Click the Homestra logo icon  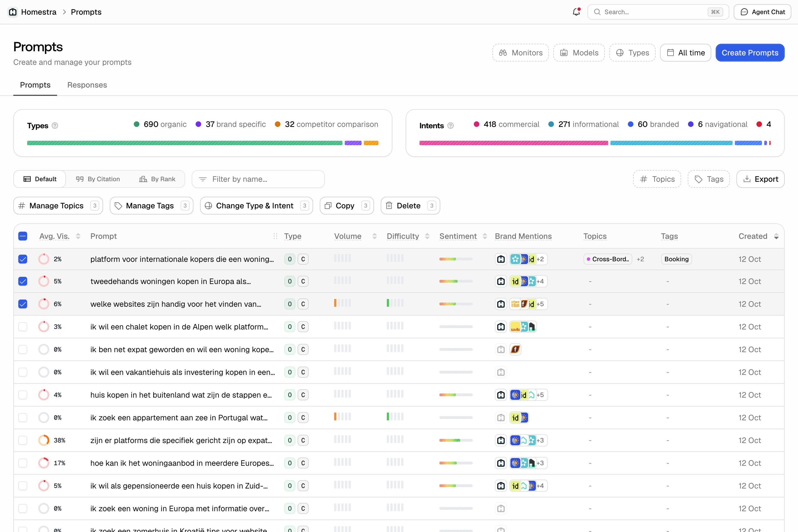tap(12, 12)
